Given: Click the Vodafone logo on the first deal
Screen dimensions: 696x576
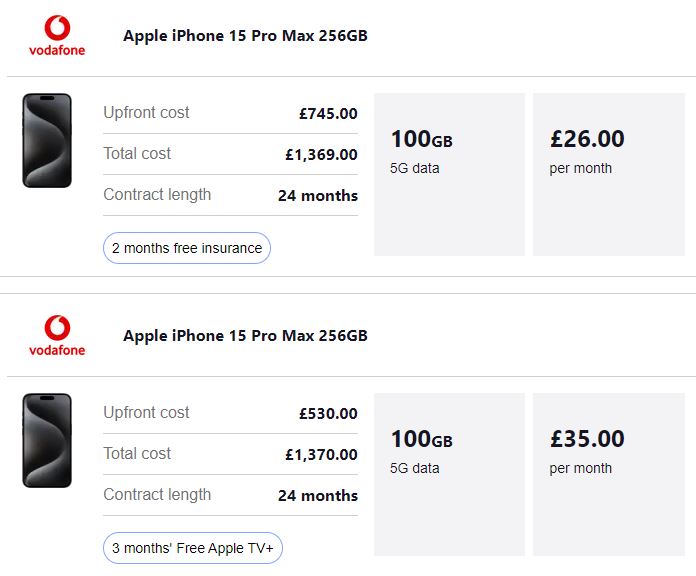Looking at the screenshot, I should 57,36.
